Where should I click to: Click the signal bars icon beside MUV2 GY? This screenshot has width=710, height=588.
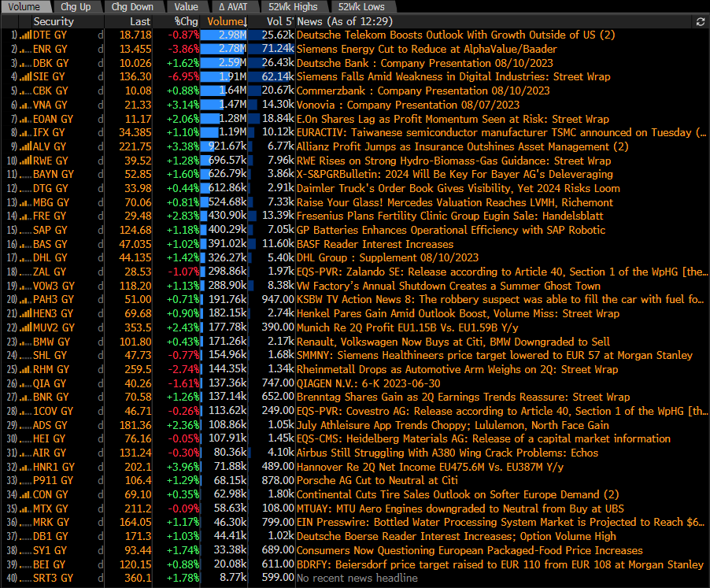click(25, 327)
